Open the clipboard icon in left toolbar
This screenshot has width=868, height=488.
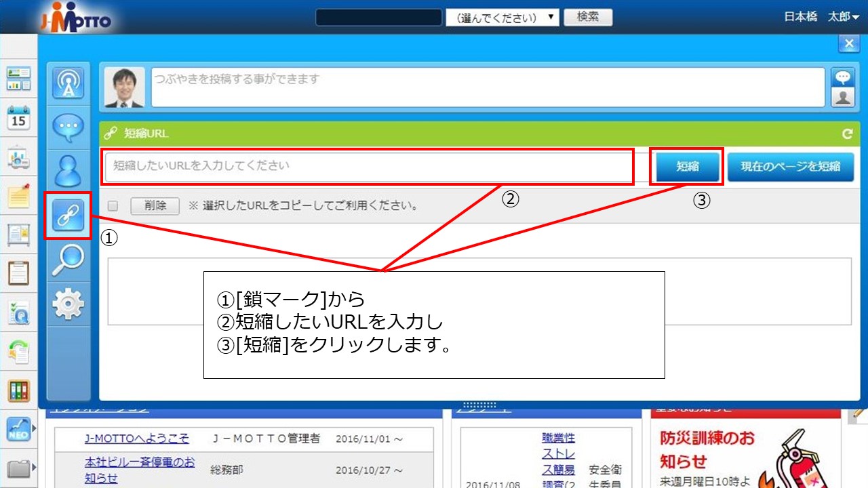point(18,273)
